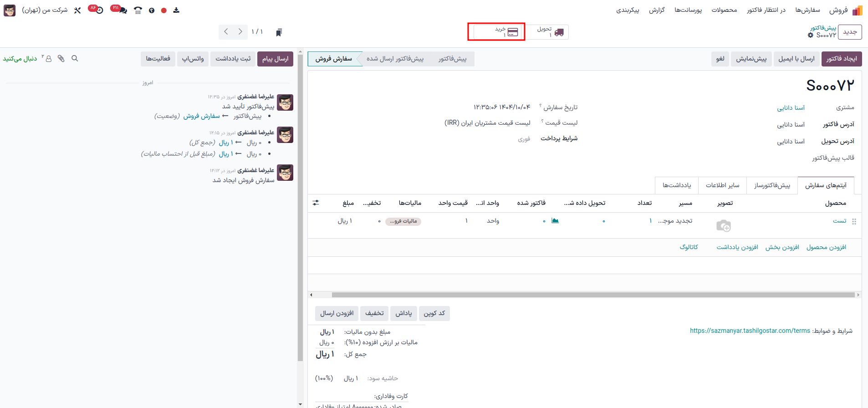Toggle the green Following button in chatter
The height and width of the screenshot is (408, 868).
pyautogui.click(x=20, y=59)
